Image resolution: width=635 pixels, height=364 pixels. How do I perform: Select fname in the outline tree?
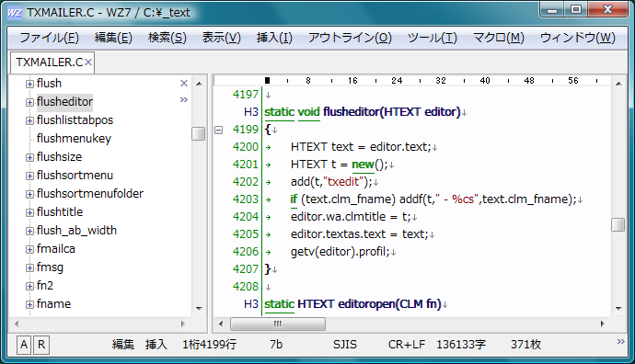click(53, 304)
